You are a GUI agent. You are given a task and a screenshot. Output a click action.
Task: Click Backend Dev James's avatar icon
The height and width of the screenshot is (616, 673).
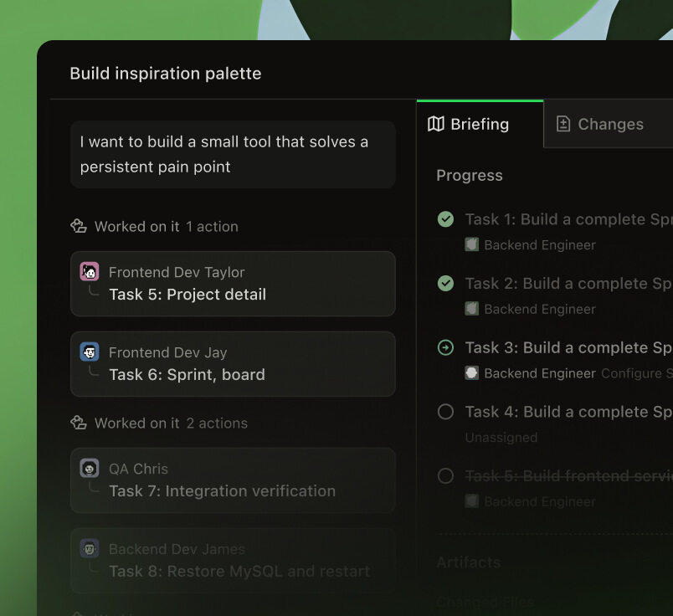[x=90, y=548]
